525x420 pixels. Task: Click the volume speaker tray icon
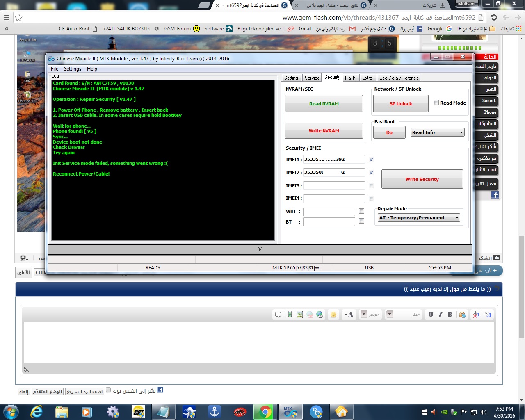[x=484, y=412]
